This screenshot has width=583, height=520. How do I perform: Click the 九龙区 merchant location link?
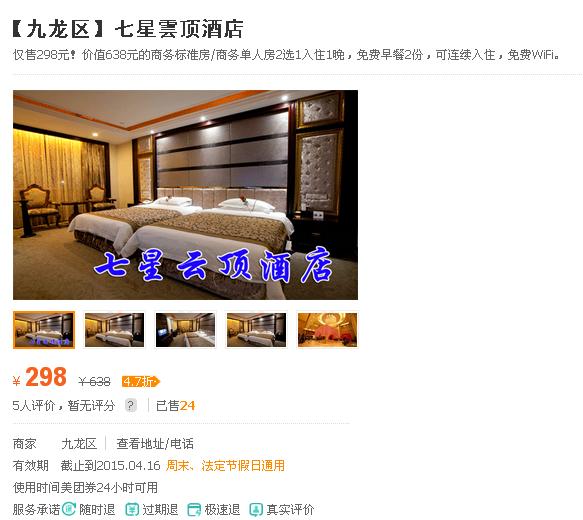coord(79,444)
